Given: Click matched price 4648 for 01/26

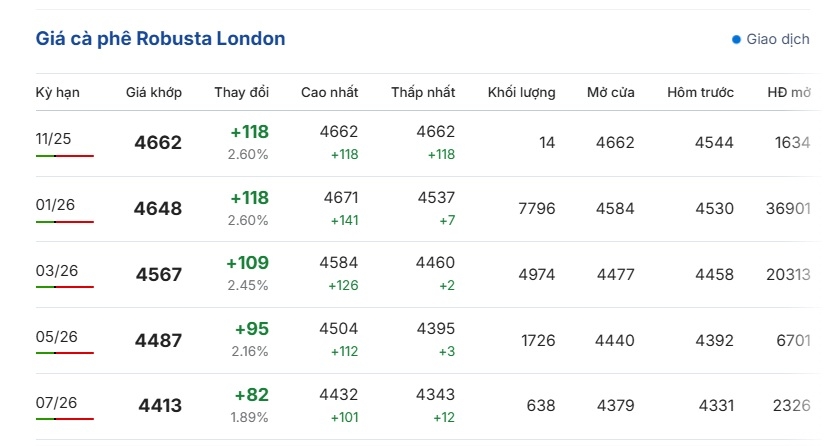Looking at the screenshot, I should point(158,209).
